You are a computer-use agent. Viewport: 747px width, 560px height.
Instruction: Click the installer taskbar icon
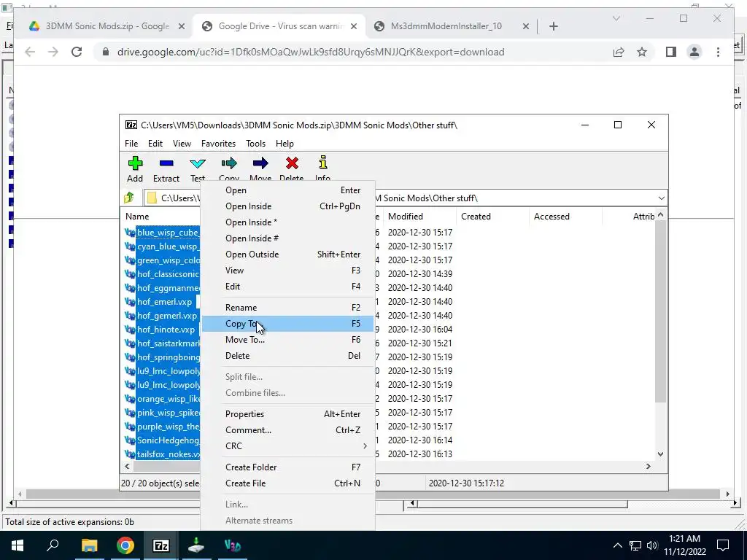pos(196,545)
